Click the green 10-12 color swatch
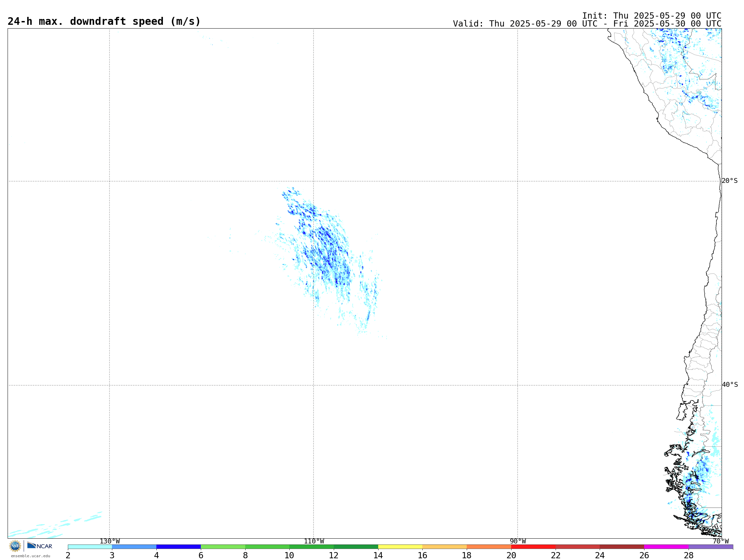744x560 pixels. 311,547
